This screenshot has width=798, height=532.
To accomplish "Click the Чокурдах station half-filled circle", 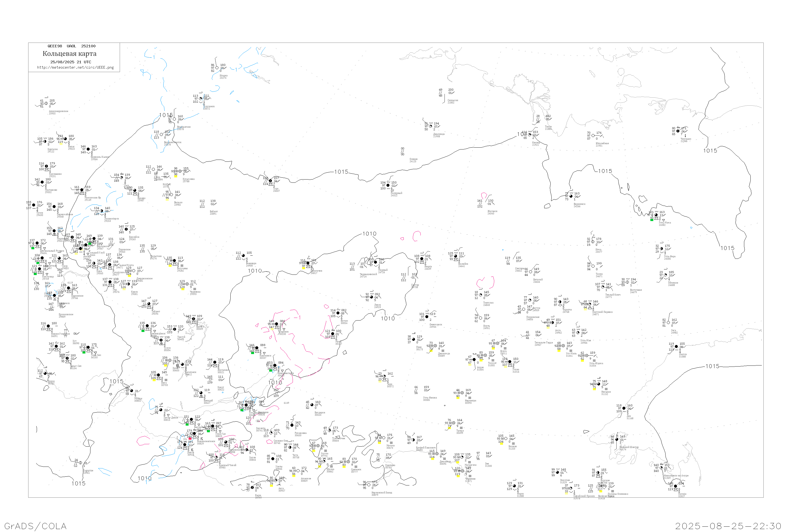I will pyautogui.click(x=678, y=131).
